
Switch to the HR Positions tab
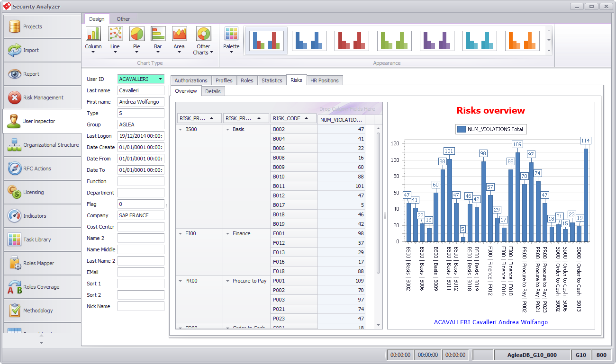click(x=325, y=80)
